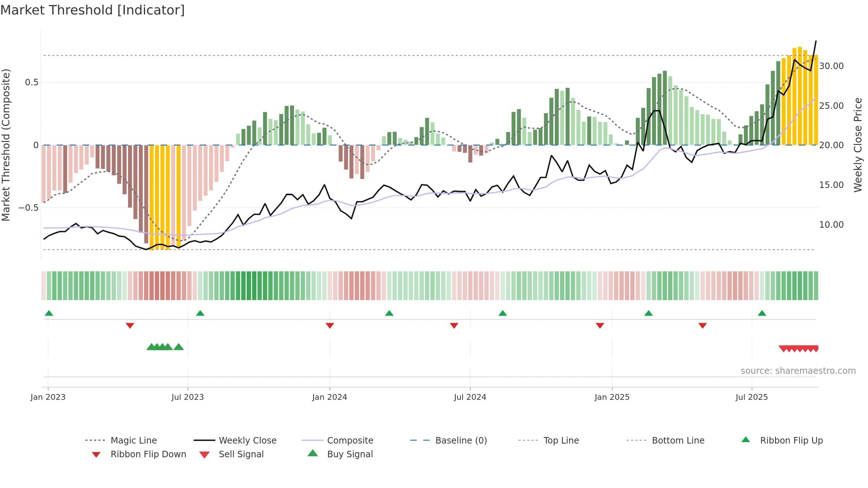Select the ribbon flip down marker in April 2025
This screenshot has height=488, width=868.
tap(703, 326)
